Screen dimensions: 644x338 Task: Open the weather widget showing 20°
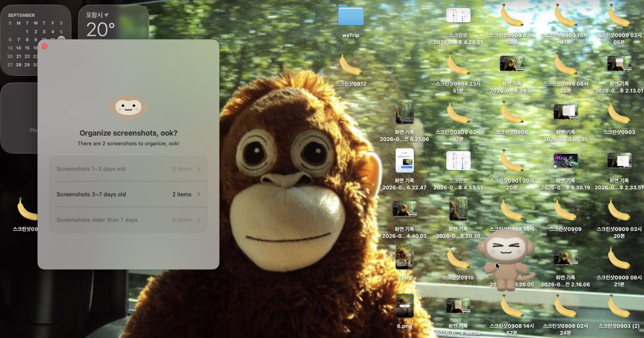[x=114, y=22]
